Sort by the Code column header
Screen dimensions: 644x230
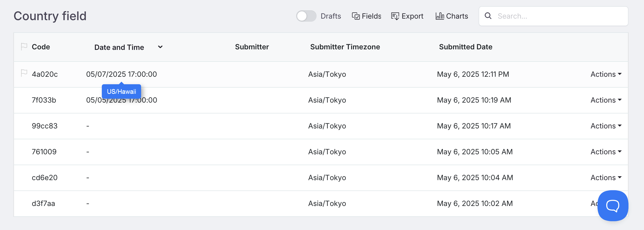tap(41, 47)
